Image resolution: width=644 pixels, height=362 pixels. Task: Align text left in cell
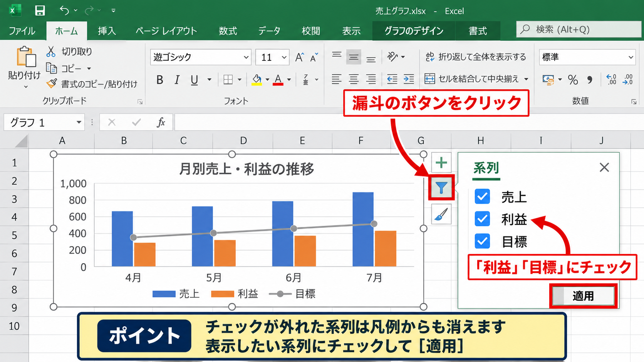336,79
